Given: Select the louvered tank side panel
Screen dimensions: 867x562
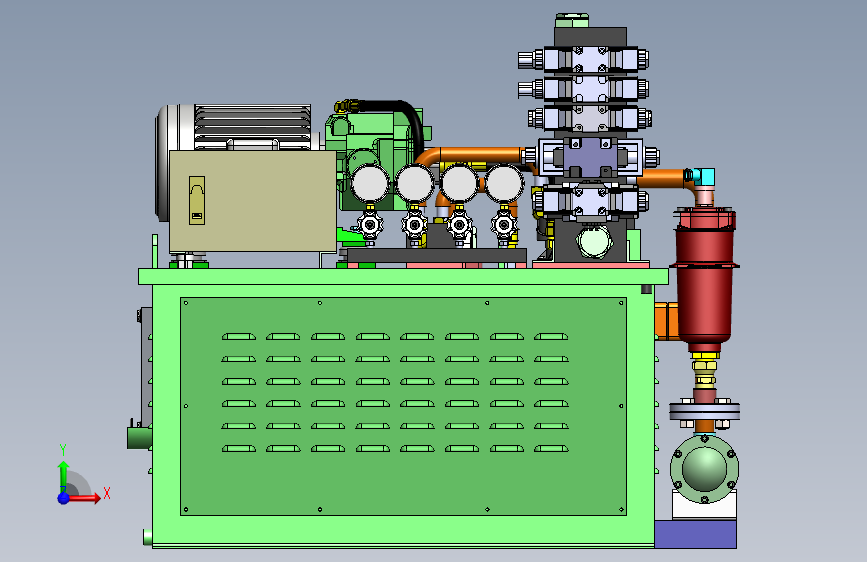Looking at the screenshot, I should tap(403, 406).
